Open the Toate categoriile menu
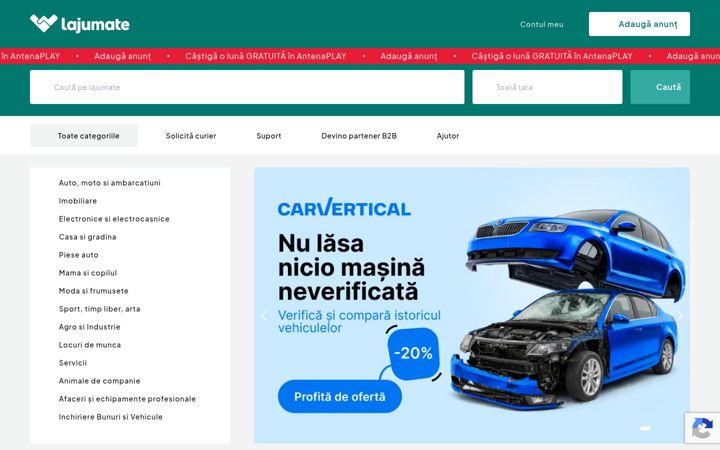 click(84, 135)
